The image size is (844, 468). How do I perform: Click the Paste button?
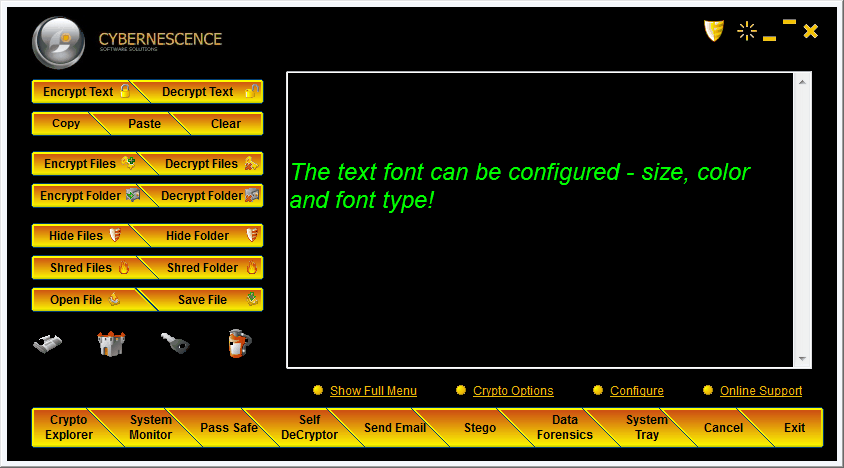[x=144, y=123]
